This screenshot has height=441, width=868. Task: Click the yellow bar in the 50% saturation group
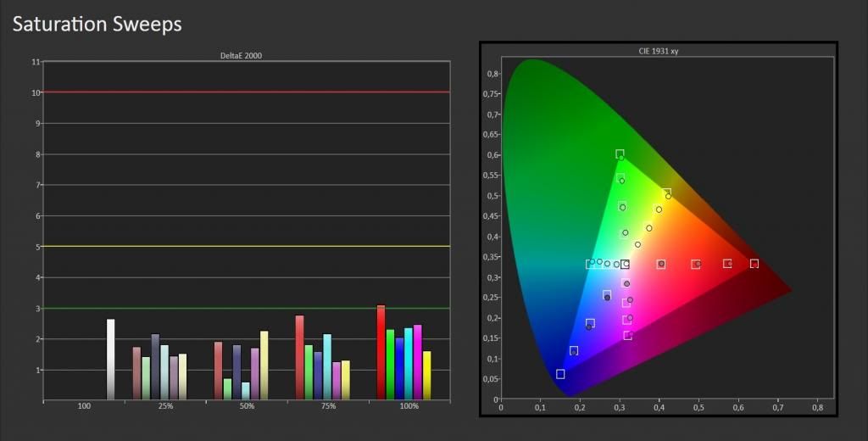[264, 366]
